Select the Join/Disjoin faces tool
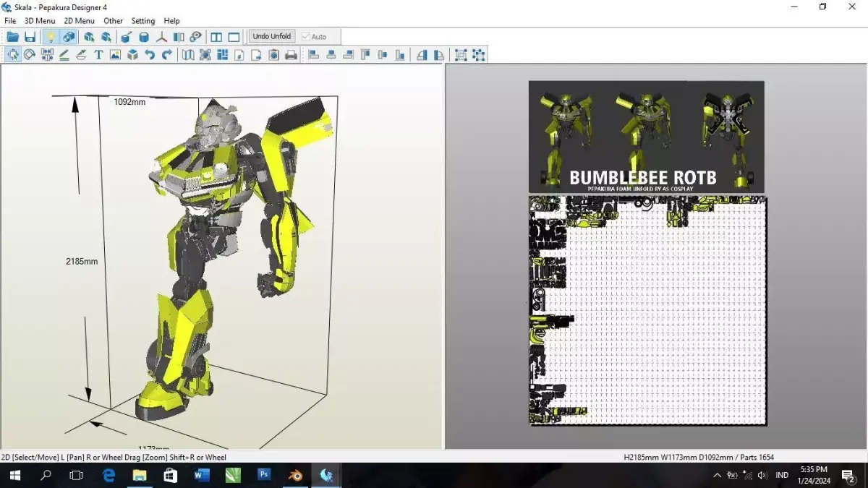 pyautogui.click(x=47, y=54)
